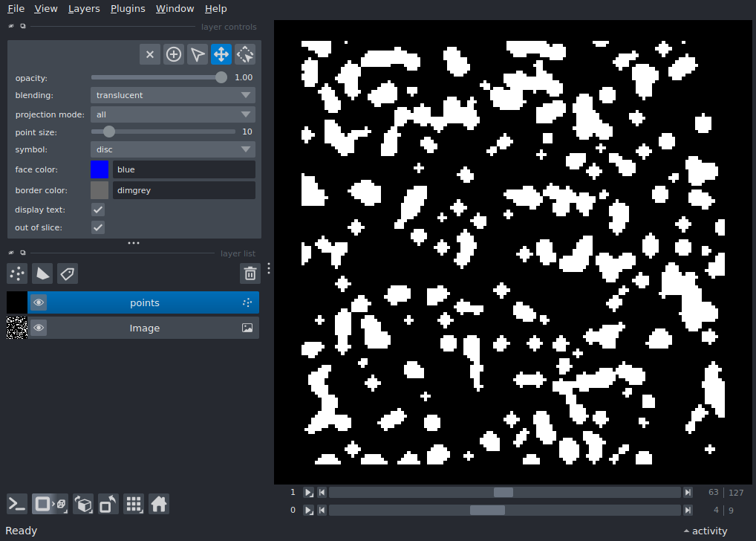Uncheck the out of slice checkbox
This screenshot has width=756, height=541.
click(x=98, y=227)
